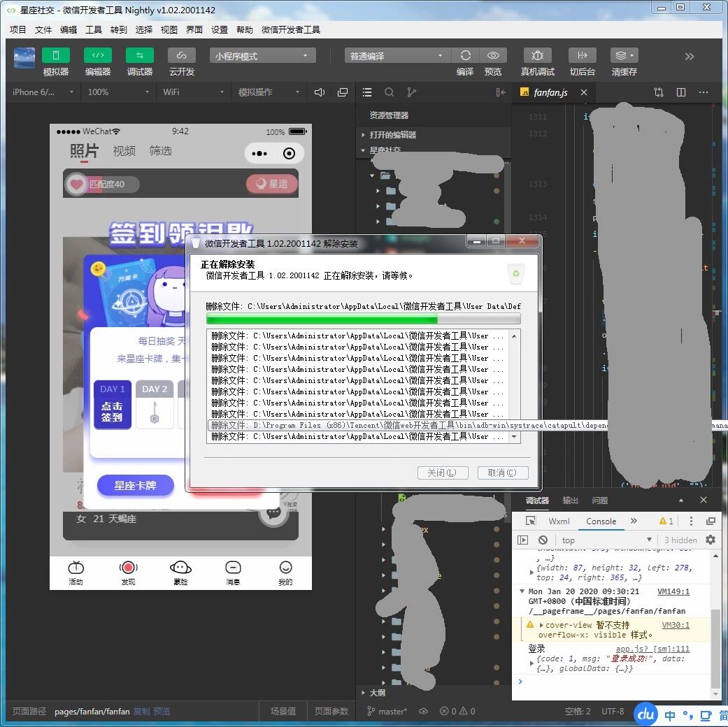The image size is (728, 727).
Task: Open the search icon in editor sidebar
Action: coord(390,92)
